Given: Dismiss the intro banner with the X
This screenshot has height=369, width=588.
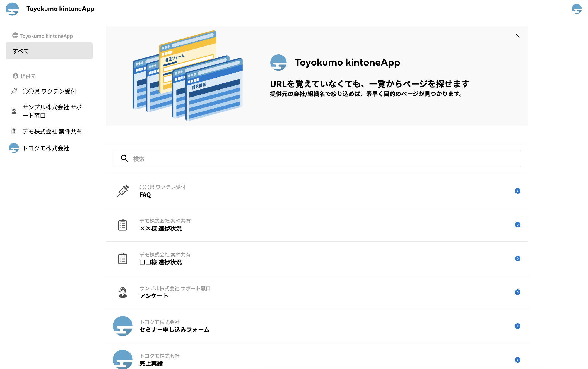Looking at the screenshot, I should (517, 36).
